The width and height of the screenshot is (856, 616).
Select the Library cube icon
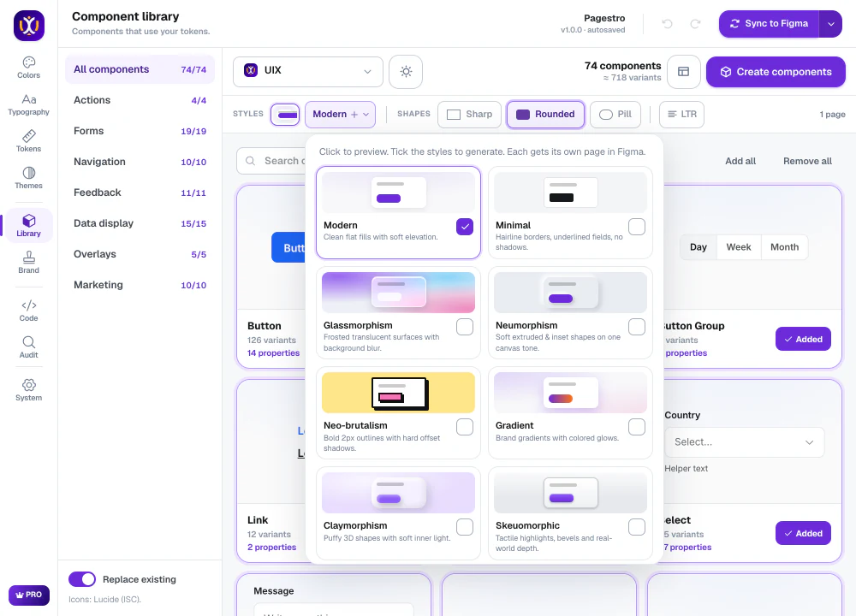[x=29, y=221]
